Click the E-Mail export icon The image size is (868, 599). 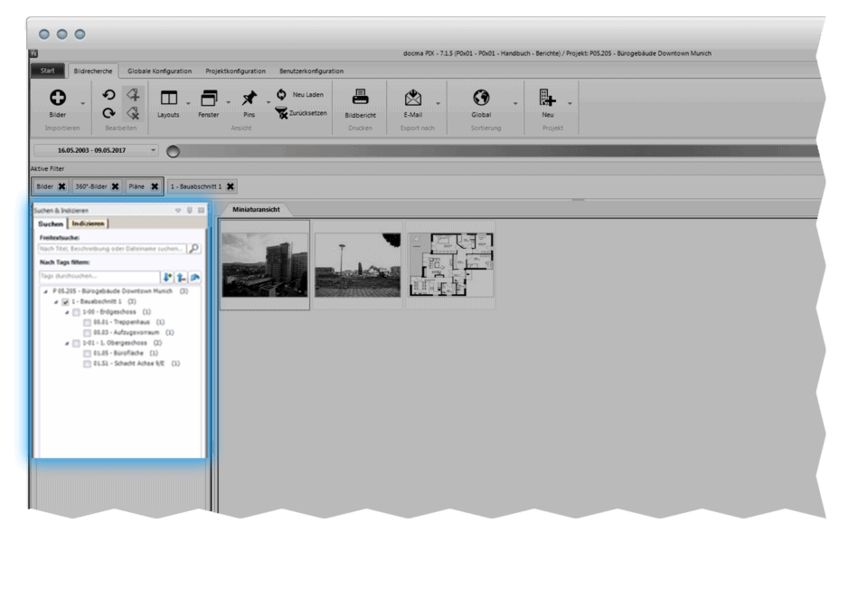click(x=413, y=98)
